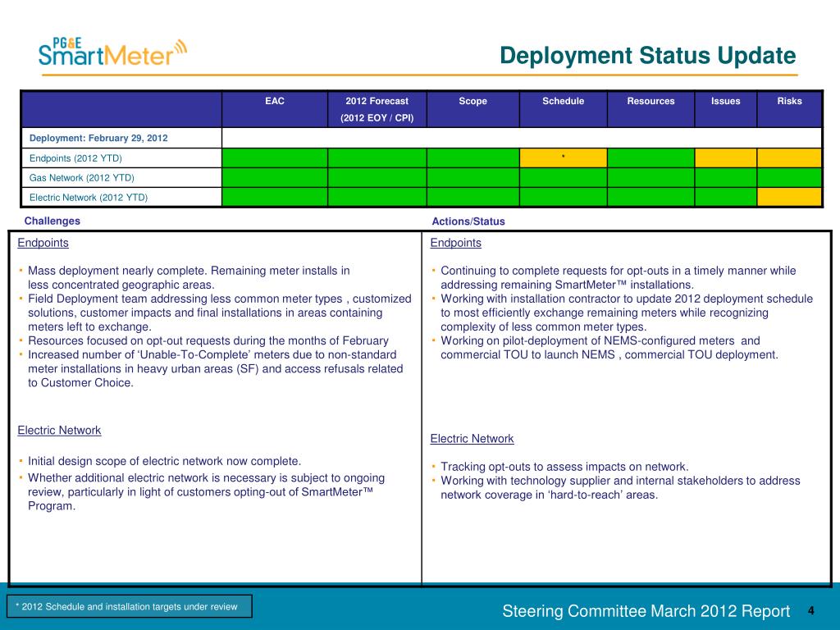The width and height of the screenshot is (840, 630).
Task: Click the green Electric Network Resources cell
Action: pos(651,197)
